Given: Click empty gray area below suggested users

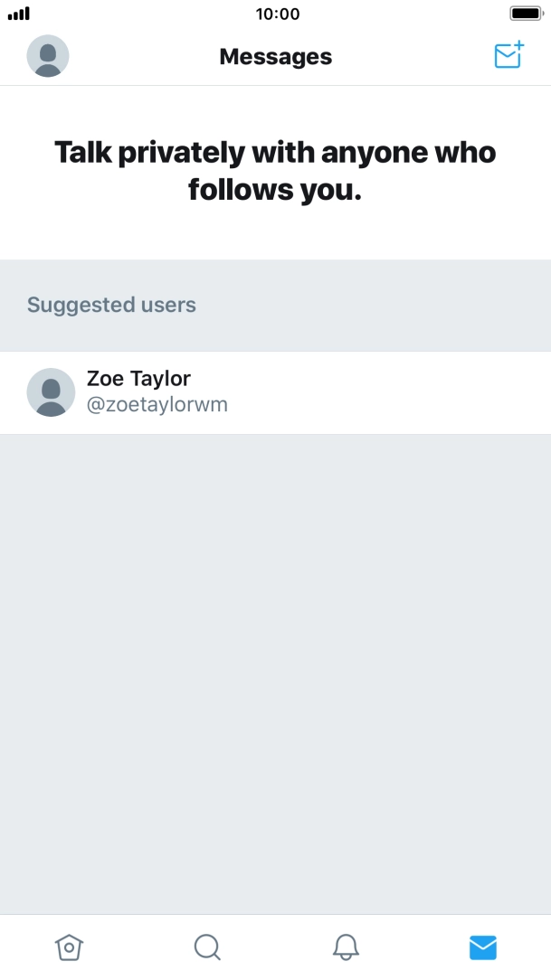Looking at the screenshot, I should (275, 669).
